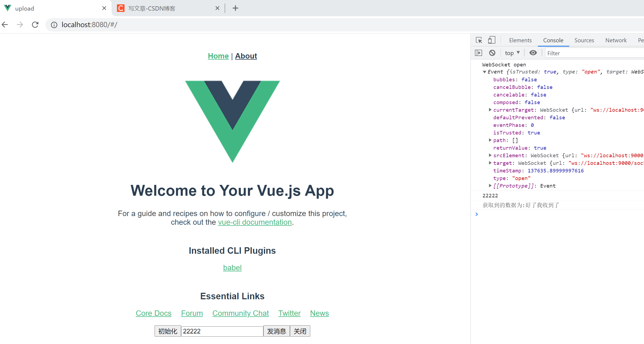Open the vue-cli documentation link
The height and width of the screenshot is (344, 644).
[255, 222]
